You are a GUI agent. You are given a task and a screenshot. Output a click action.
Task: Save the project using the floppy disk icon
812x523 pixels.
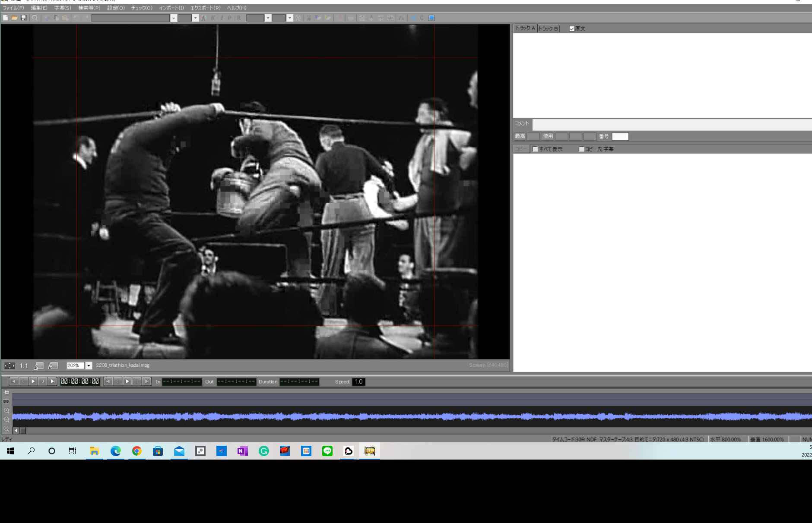(24, 18)
